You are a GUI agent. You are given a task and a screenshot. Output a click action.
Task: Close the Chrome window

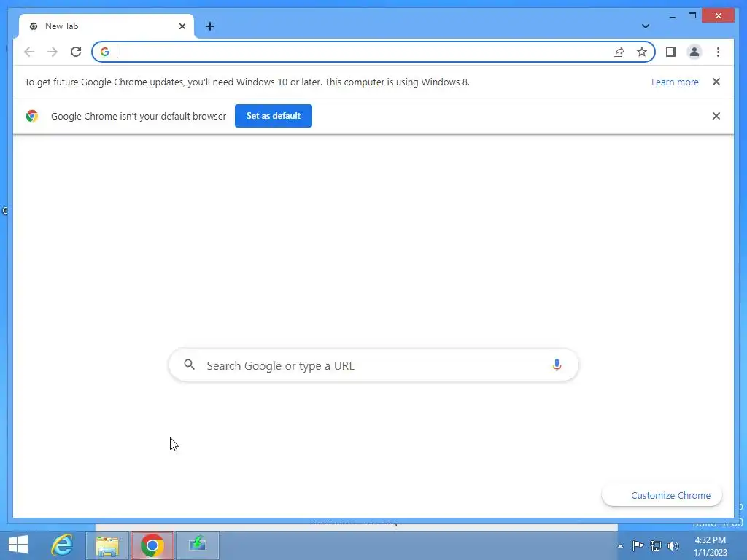pyautogui.click(x=719, y=16)
